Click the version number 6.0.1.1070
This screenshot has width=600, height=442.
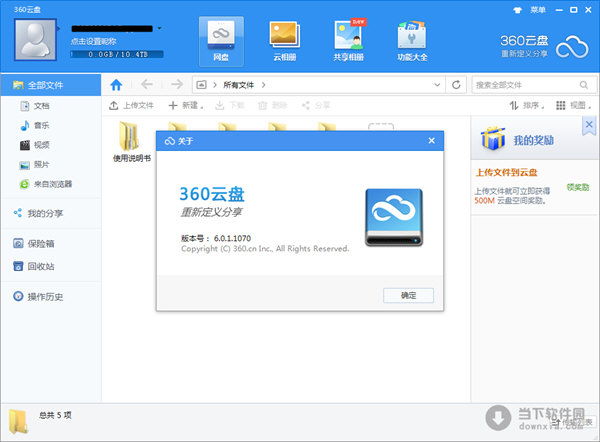click(232, 238)
